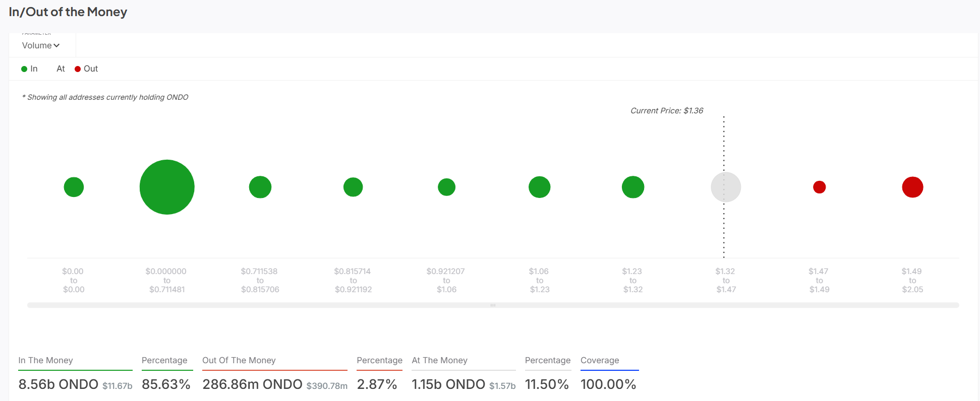Open the Volume parameter dropdown
The width and height of the screenshot is (980, 401).
[x=40, y=45]
